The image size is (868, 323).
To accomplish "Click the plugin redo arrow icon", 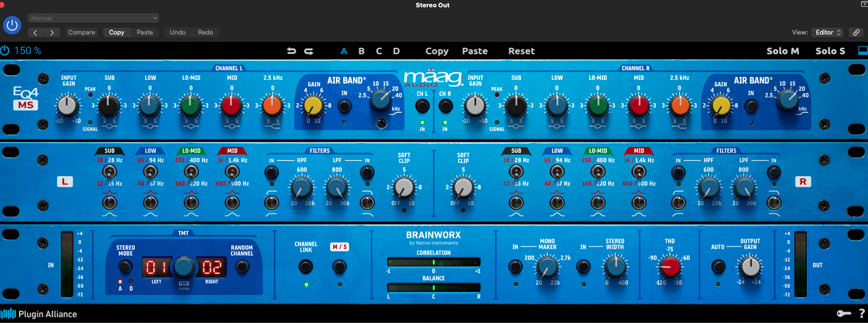I will click(309, 51).
